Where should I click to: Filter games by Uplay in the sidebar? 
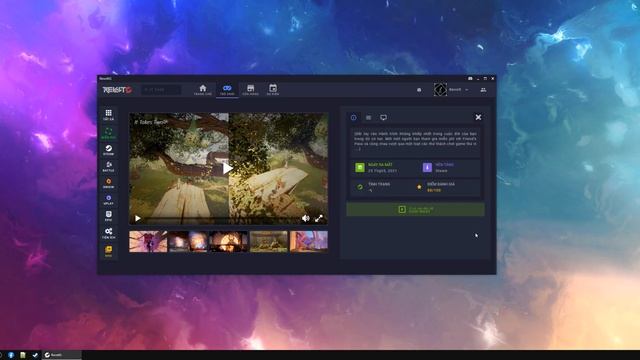point(109,200)
